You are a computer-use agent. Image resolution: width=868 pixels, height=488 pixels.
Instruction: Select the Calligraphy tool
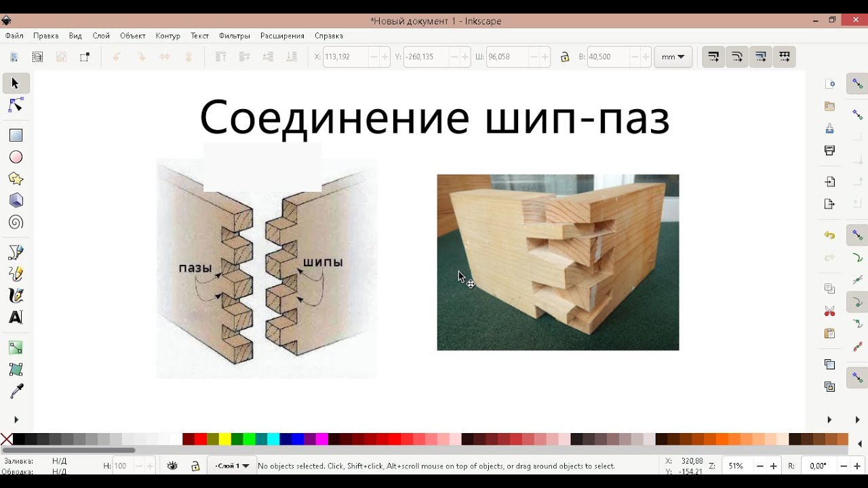click(x=16, y=296)
